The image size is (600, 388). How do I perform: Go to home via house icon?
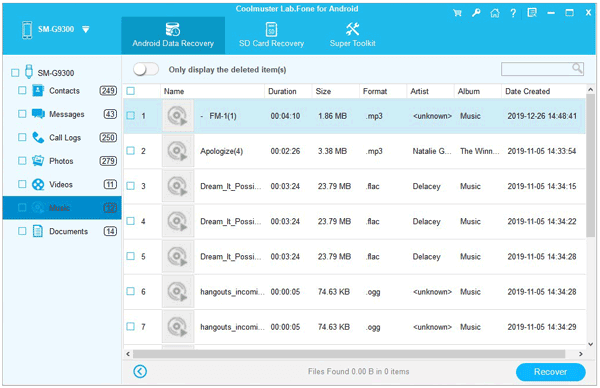click(494, 13)
